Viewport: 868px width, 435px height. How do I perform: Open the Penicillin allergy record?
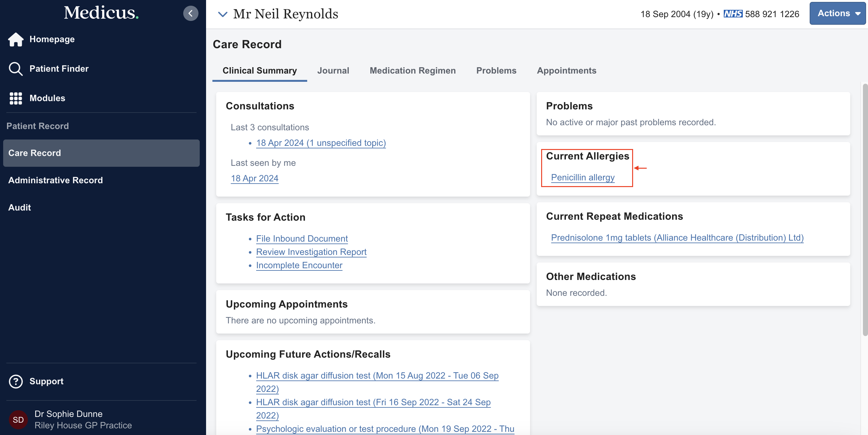583,178
